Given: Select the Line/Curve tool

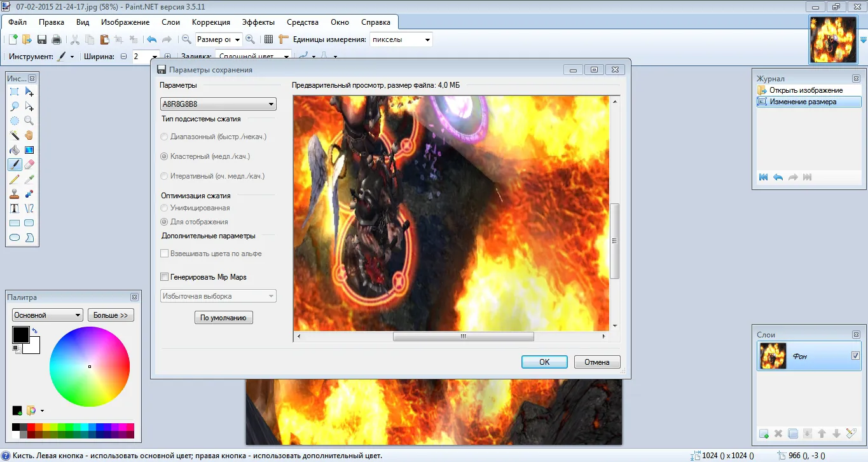Looking at the screenshot, I should [29, 208].
